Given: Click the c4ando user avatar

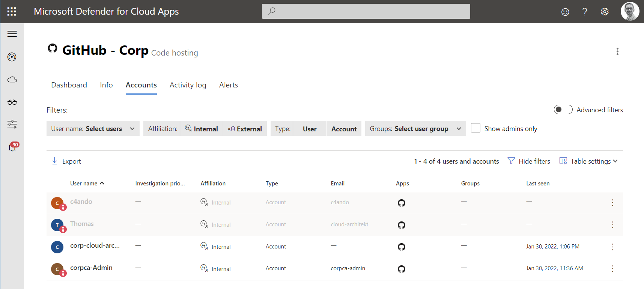Looking at the screenshot, I should pos(57,203).
